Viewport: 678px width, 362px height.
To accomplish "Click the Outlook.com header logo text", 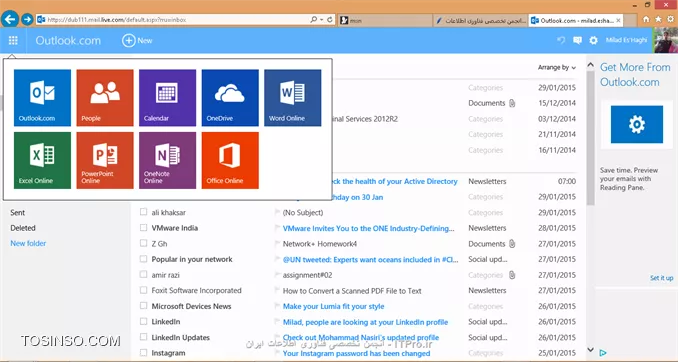I will 68,41.
